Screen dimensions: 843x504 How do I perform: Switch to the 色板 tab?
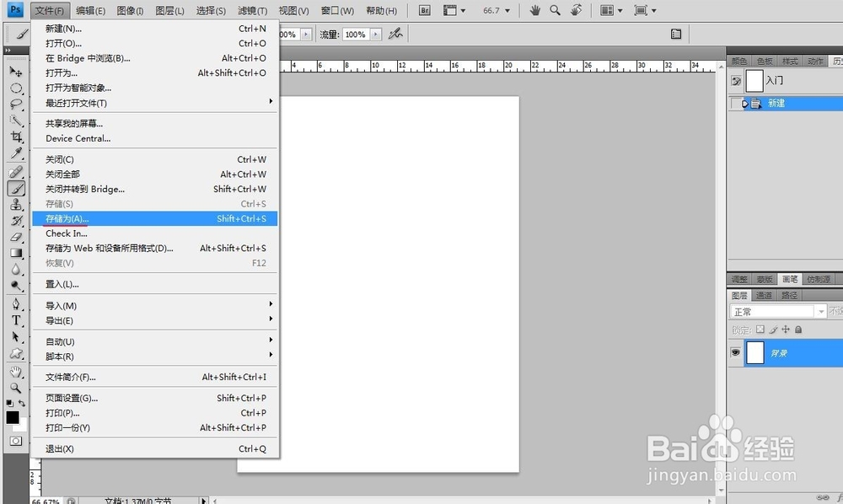click(765, 62)
